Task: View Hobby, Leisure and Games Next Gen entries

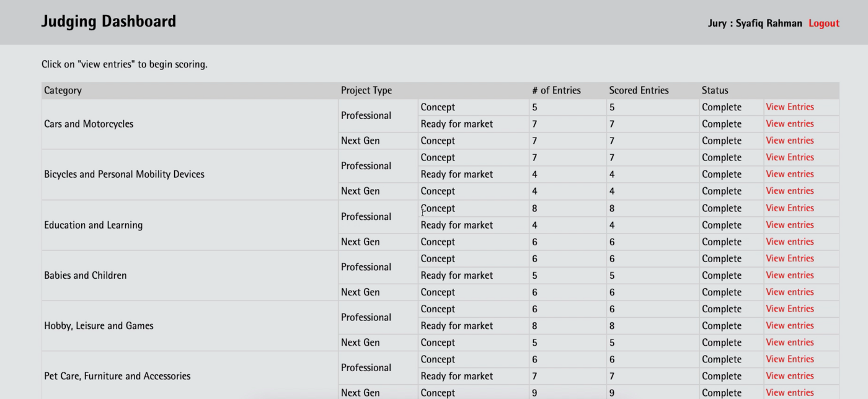Action: (789, 342)
